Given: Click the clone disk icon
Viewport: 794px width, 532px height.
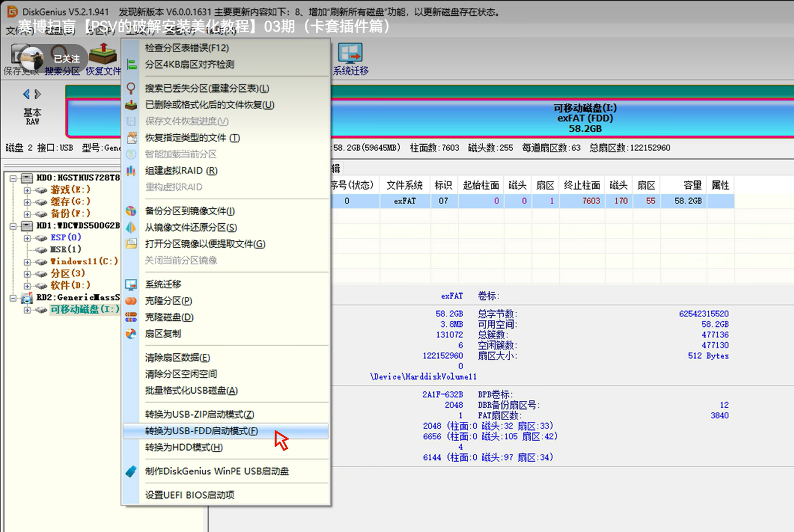Looking at the screenshot, I should pos(131,317).
